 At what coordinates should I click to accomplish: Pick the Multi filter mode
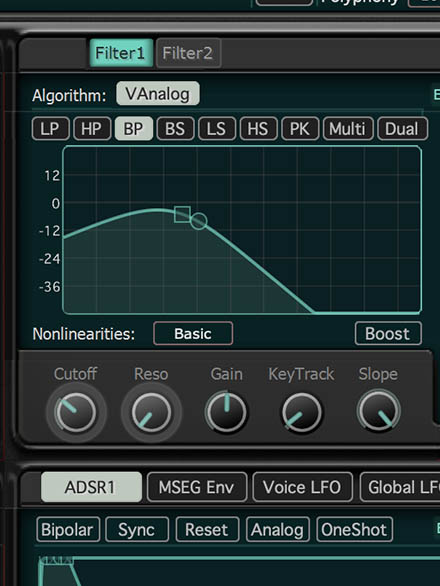(348, 129)
